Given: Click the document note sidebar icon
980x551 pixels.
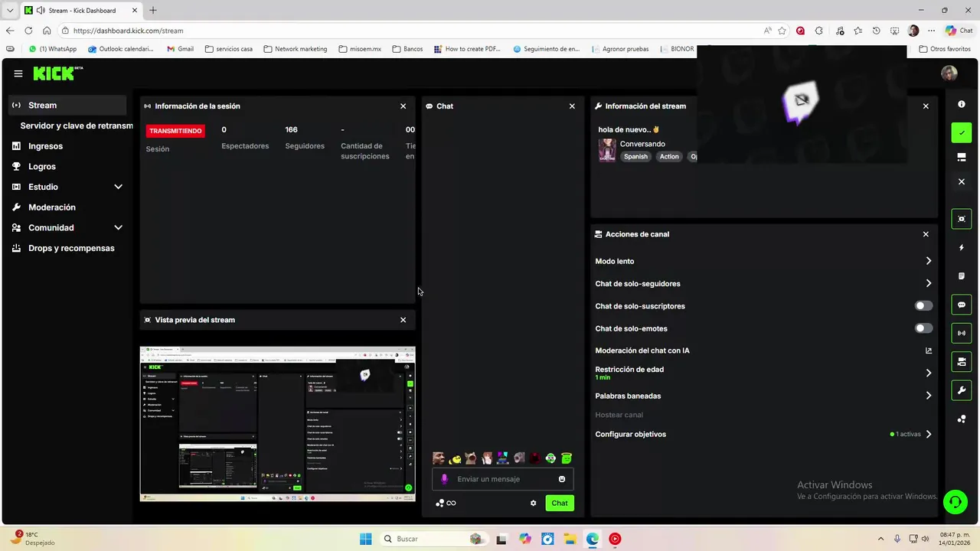Looking at the screenshot, I should (x=962, y=276).
